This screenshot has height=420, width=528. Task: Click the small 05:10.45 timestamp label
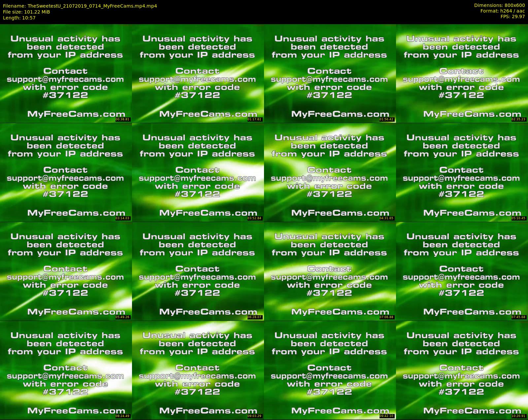pyautogui.click(x=519, y=218)
